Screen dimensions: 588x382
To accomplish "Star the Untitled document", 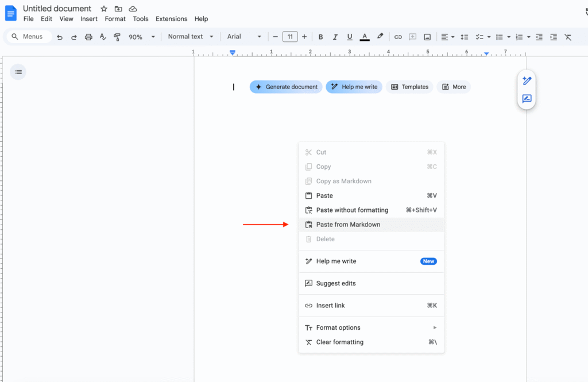I will [x=104, y=9].
